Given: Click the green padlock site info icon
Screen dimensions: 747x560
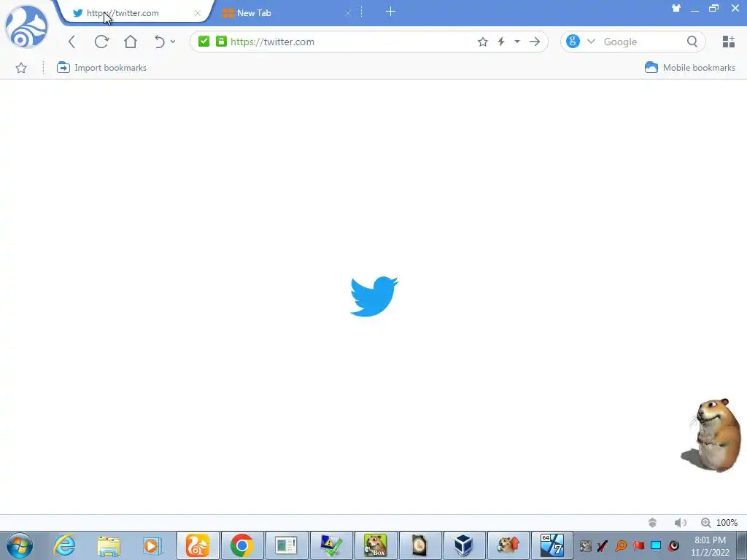Looking at the screenshot, I should point(221,42).
